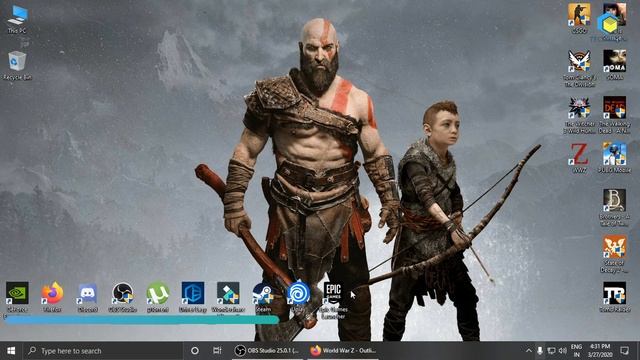Open the clock showing 4:31 PM

pos(600,351)
